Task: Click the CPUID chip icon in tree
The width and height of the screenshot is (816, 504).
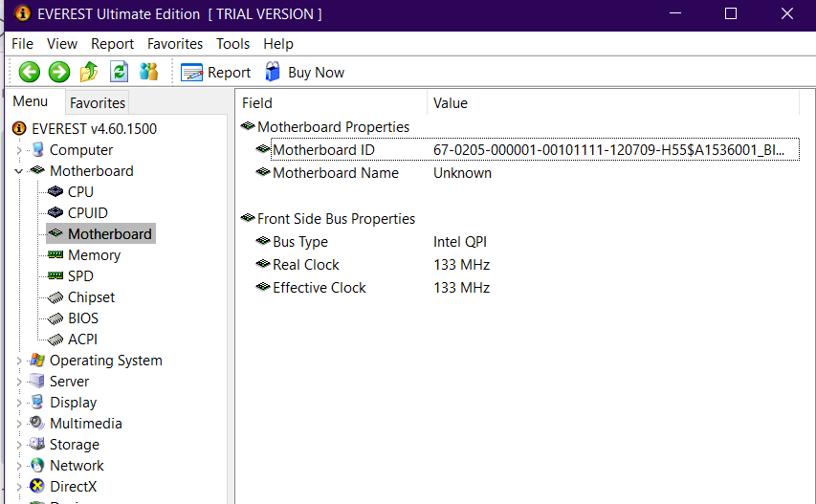Action: 55,212
